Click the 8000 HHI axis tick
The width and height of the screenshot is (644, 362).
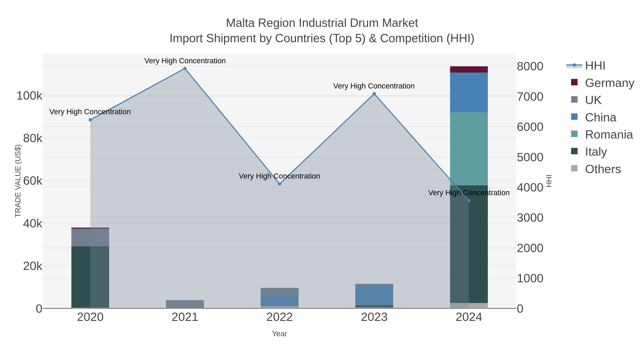[530, 67]
